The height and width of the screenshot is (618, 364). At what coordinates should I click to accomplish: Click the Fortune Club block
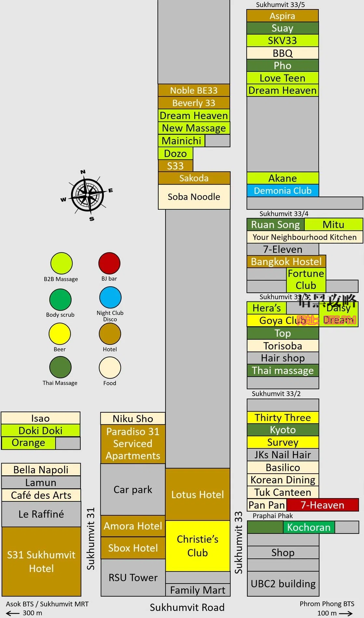point(306,280)
